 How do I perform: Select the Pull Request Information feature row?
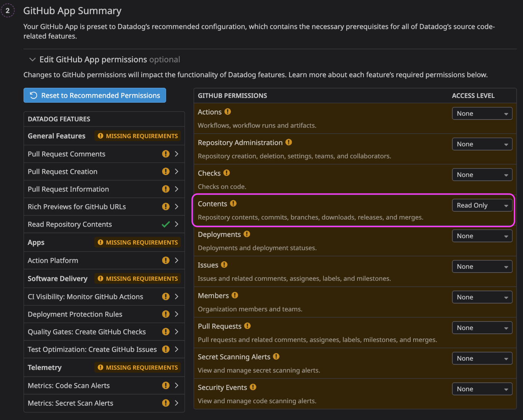pyautogui.click(x=104, y=189)
